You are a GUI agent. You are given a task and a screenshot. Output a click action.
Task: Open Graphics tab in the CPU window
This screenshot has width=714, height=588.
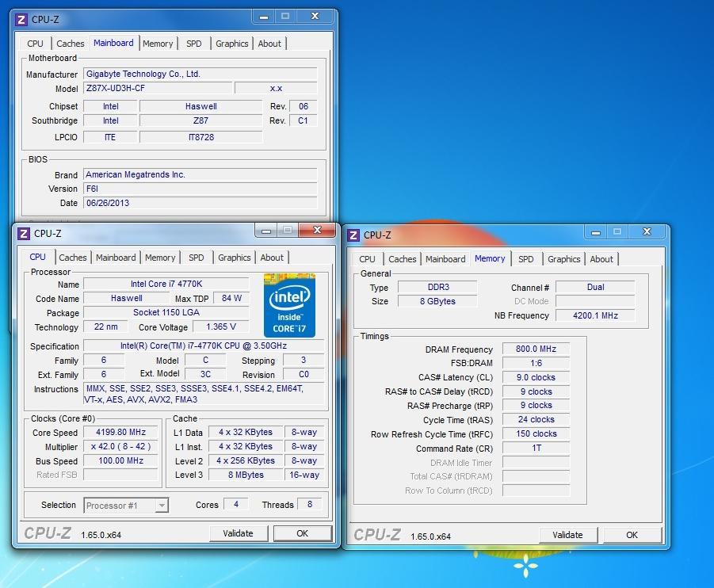(x=234, y=258)
